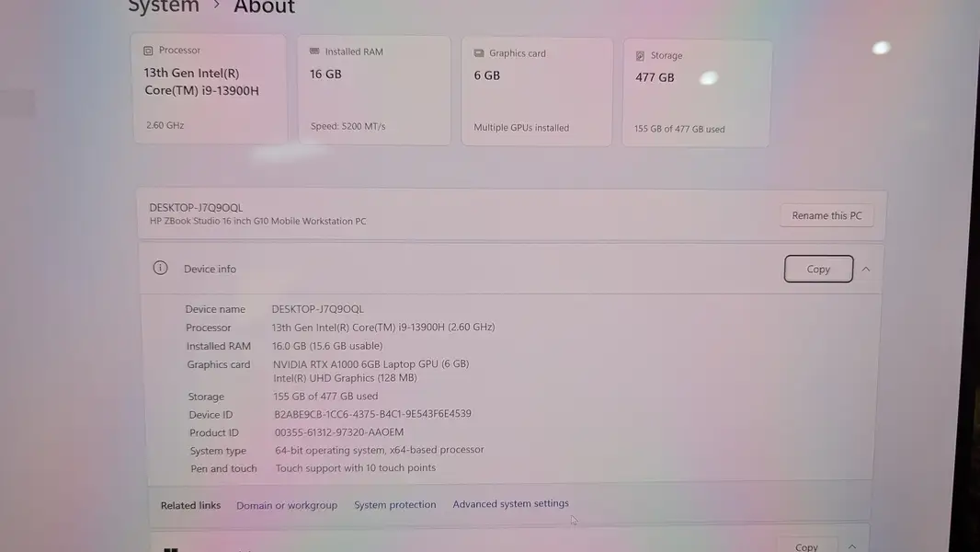This screenshot has width=980, height=552.
Task: Click the Related links label
Action: (190, 505)
